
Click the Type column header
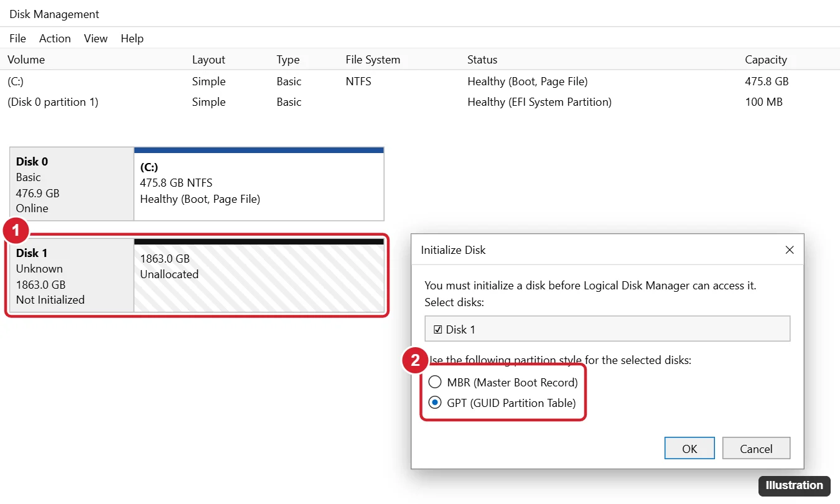[x=288, y=60]
